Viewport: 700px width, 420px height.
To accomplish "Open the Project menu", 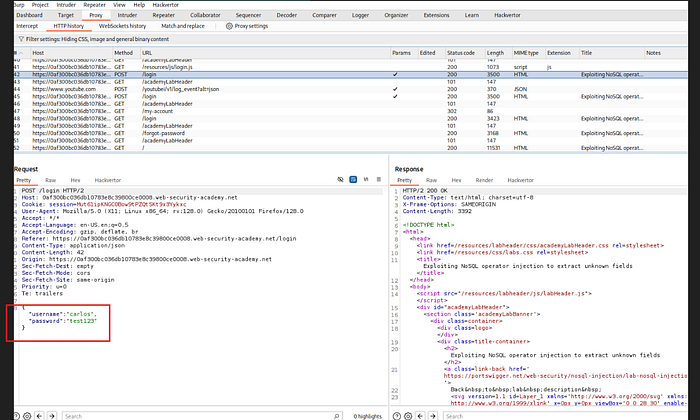I will (40, 5).
